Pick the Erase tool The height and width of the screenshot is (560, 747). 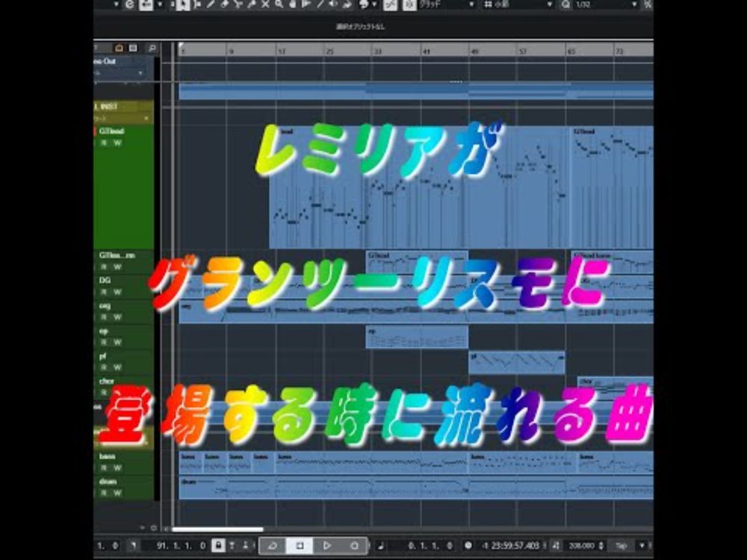coord(224,4)
